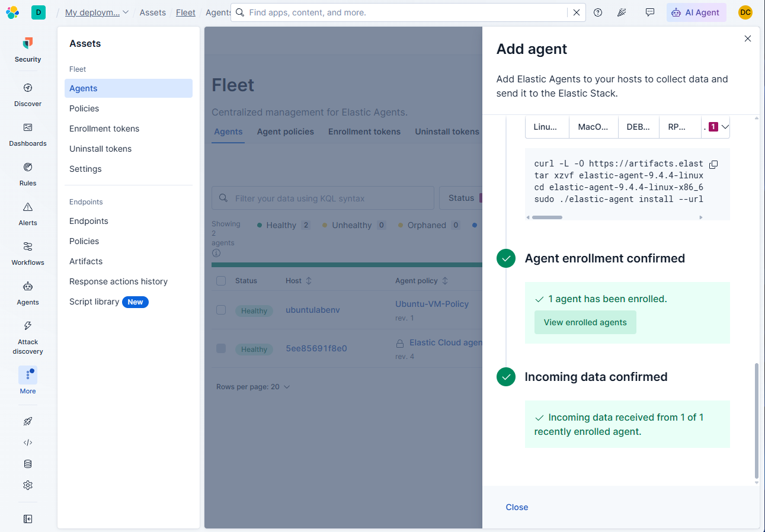Screen dimensions: 765x532
Task: Open Developer tools code icon
Action: tap(28, 443)
